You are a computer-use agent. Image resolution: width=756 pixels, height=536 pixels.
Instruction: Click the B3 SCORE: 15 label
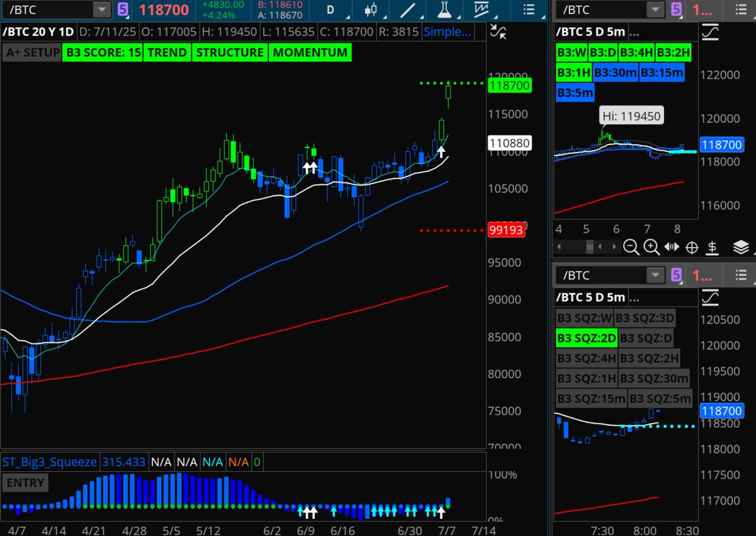pos(103,53)
